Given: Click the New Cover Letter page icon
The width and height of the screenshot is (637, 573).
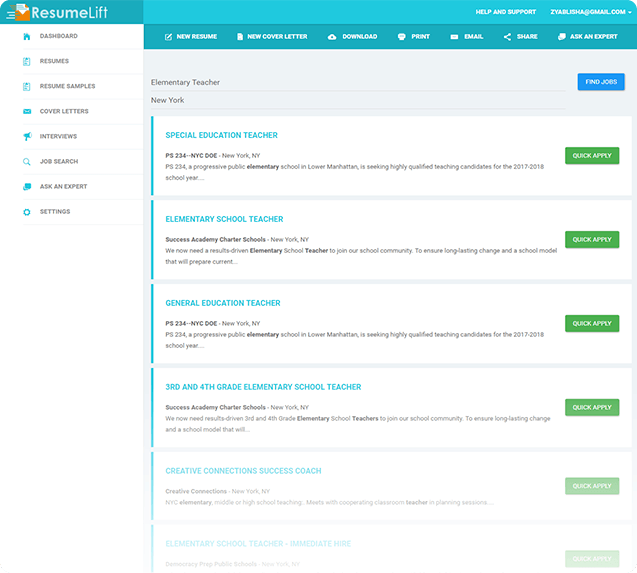Looking at the screenshot, I should pos(240,37).
